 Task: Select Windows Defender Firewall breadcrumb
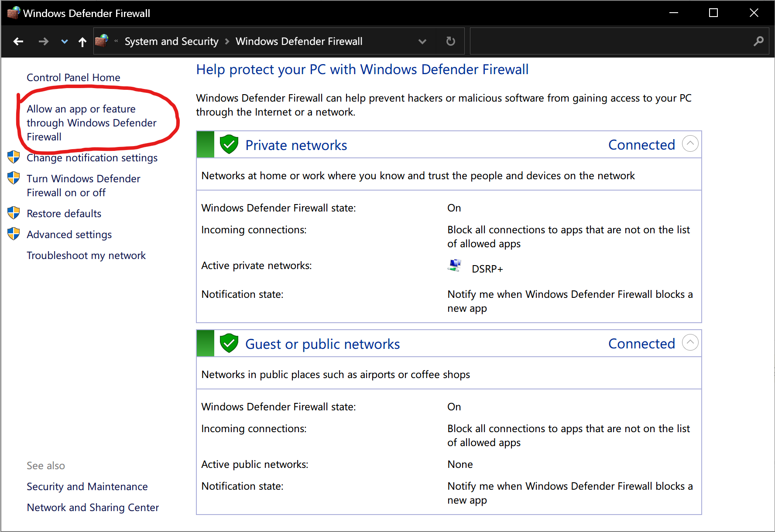(x=299, y=41)
